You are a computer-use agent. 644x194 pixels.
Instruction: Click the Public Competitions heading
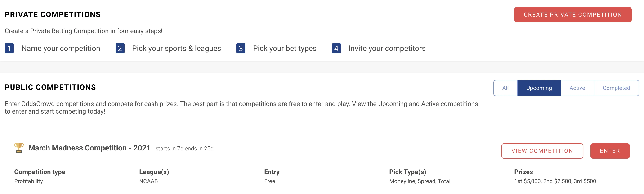click(50, 87)
